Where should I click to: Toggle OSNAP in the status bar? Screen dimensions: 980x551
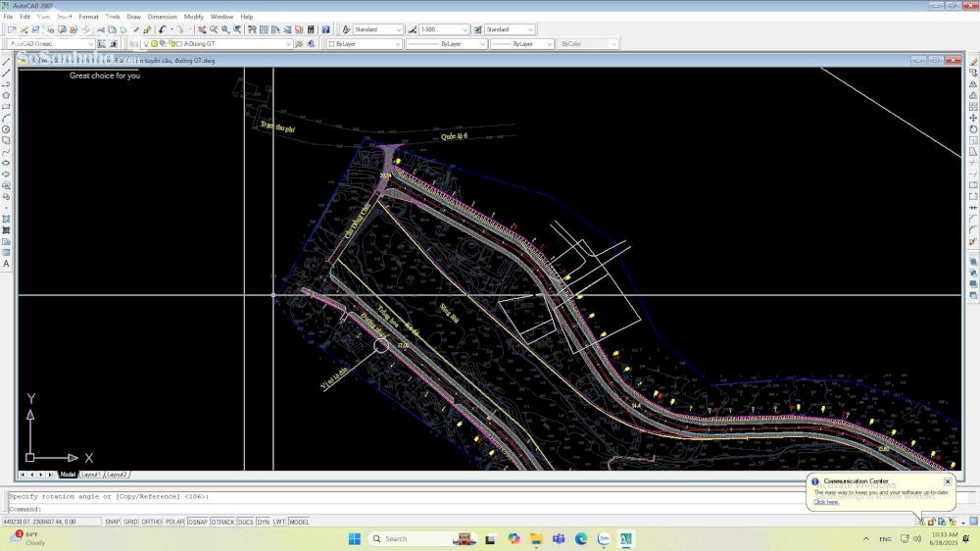pos(198,522)
